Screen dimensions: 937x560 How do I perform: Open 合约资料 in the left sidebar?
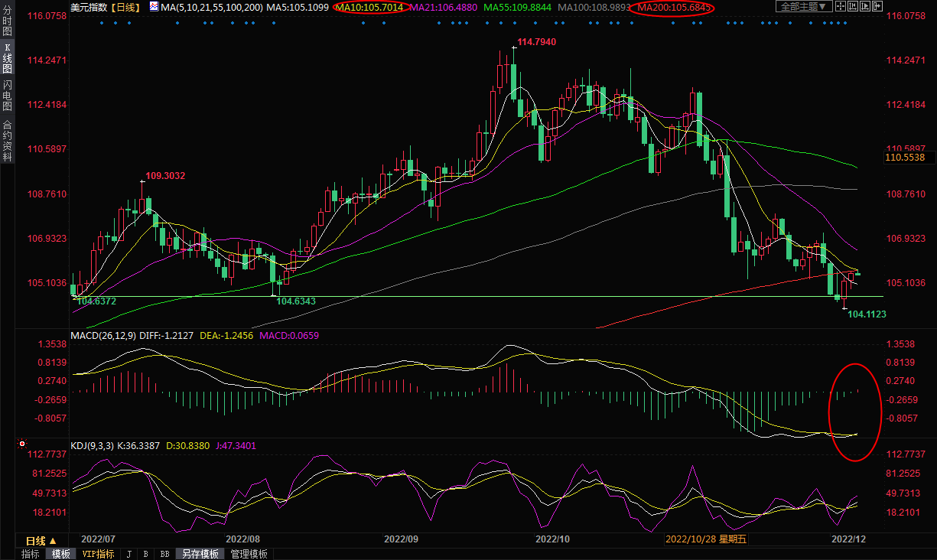(x=7, y=140)
